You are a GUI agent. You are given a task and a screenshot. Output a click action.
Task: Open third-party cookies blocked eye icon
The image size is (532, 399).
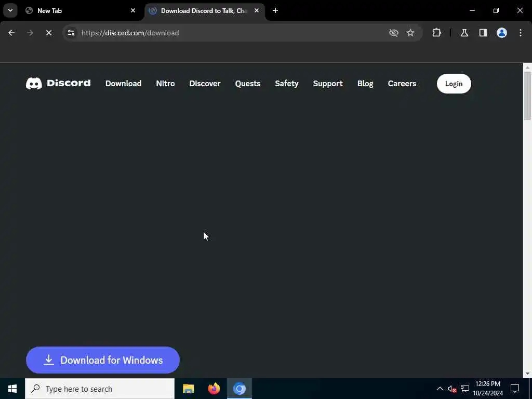pyautogui.click(x=394, y=33)
